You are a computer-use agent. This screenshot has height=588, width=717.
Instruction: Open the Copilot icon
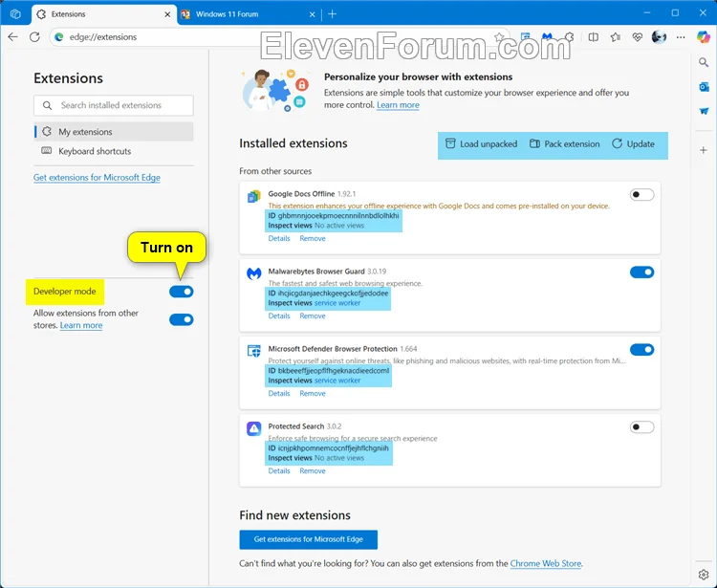click(x=704, y=36)
